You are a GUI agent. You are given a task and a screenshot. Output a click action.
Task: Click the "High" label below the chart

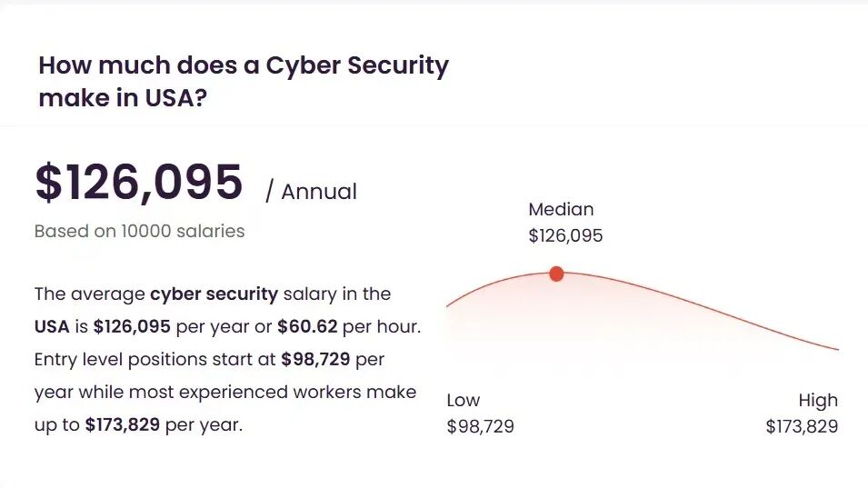tap(818, 400)
